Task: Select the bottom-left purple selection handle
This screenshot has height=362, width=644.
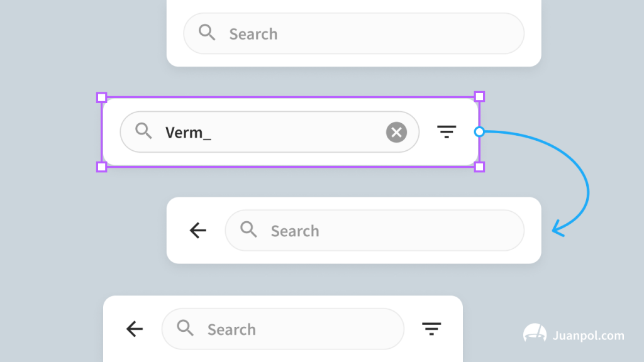Action: click(101, 167)
